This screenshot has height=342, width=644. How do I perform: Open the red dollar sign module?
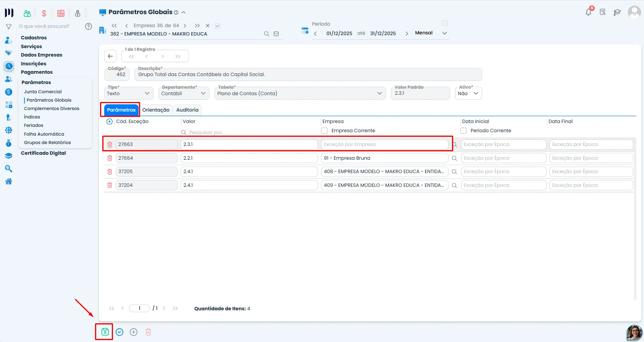(x=44, y=13)
